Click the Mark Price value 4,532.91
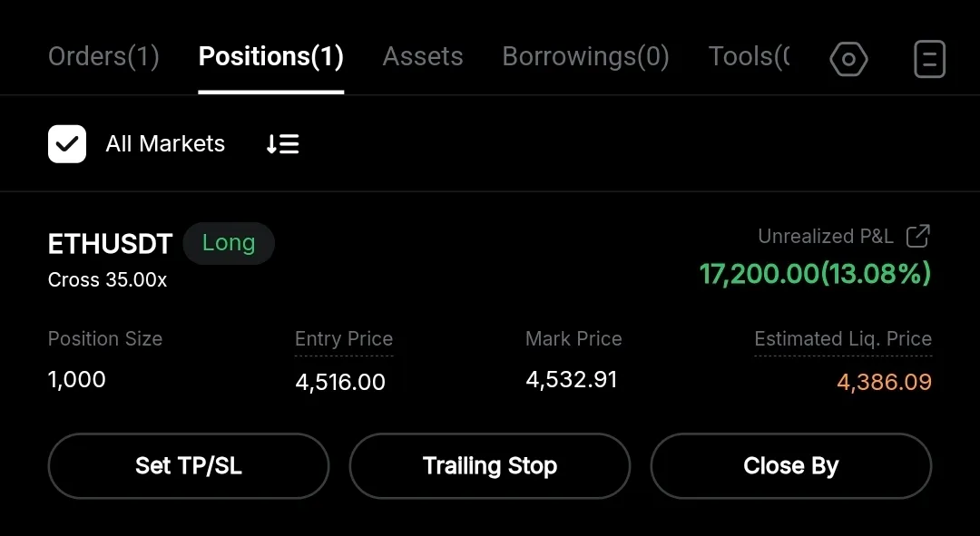Viewport: 980px width, 536px height. pyautogui.click(x=572, y=379)
